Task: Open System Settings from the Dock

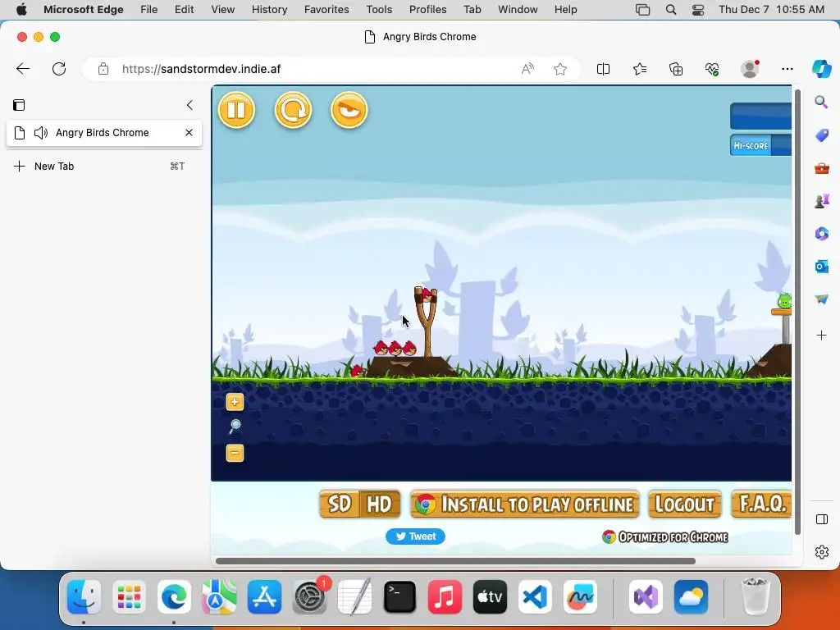Action: coord(309,596)
